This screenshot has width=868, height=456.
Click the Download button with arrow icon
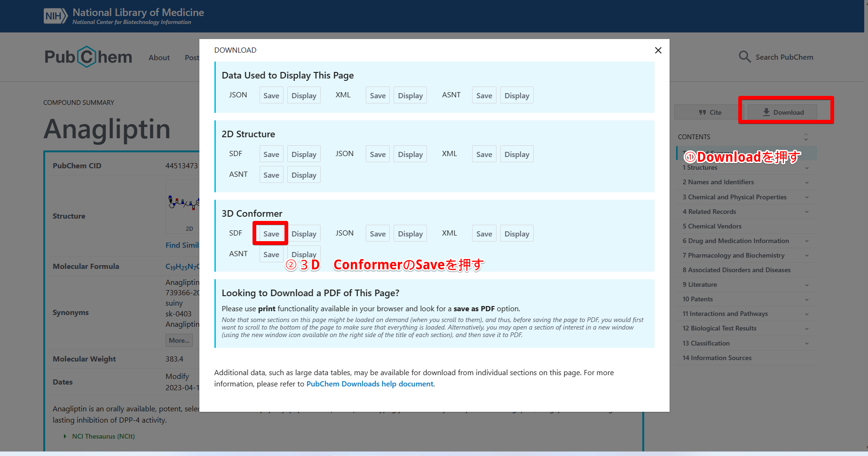(783, 112)
